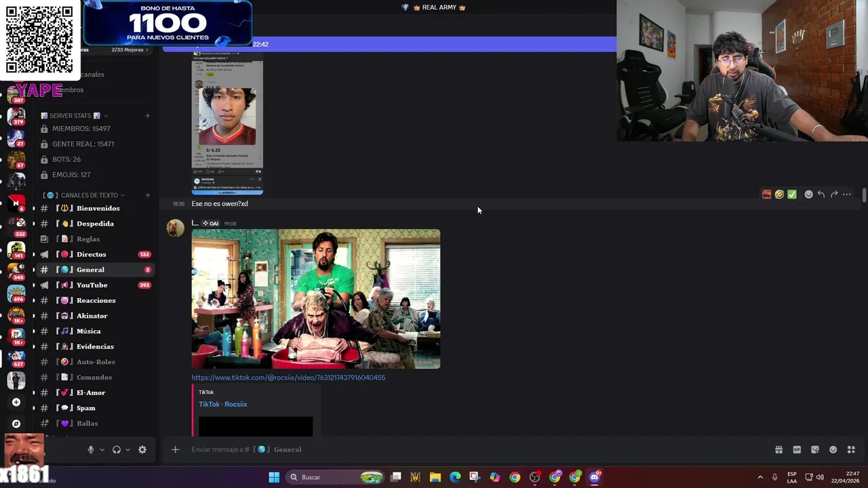Viewport: 868px width, 488px height.
Task: Open the El-Amor channel
Action: (95, 392)
